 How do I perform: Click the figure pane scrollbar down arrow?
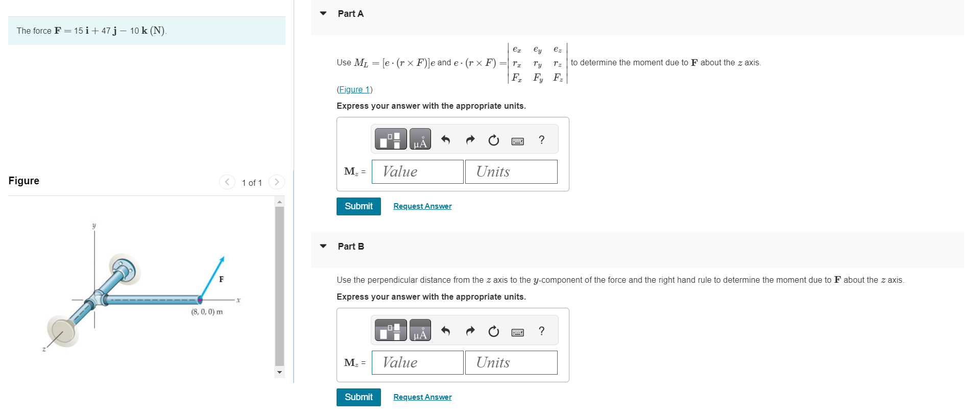(x=279, y=372)
